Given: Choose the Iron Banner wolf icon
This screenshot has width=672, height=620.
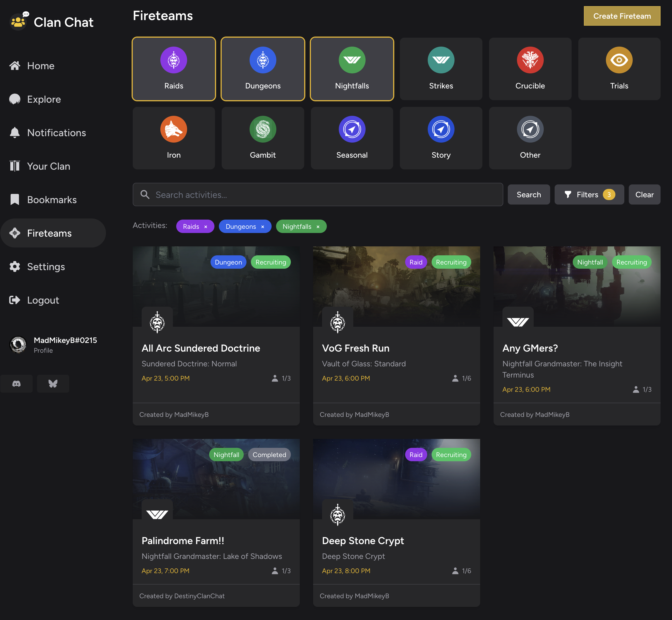Looking at the screenshot, I should point(173,129).
